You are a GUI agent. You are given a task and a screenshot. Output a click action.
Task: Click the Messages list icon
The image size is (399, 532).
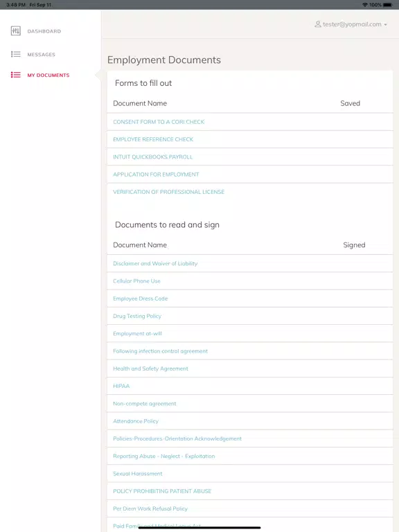click(16, 54)
